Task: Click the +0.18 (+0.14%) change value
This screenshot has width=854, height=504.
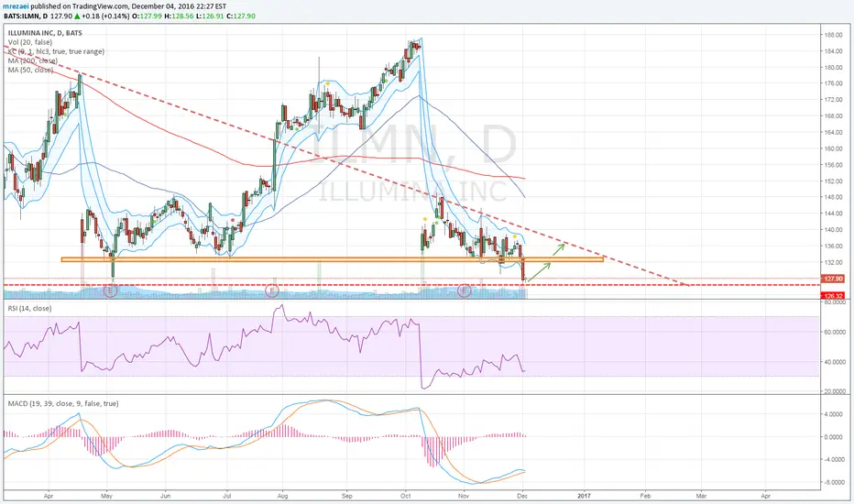Action: coord(105,16)
